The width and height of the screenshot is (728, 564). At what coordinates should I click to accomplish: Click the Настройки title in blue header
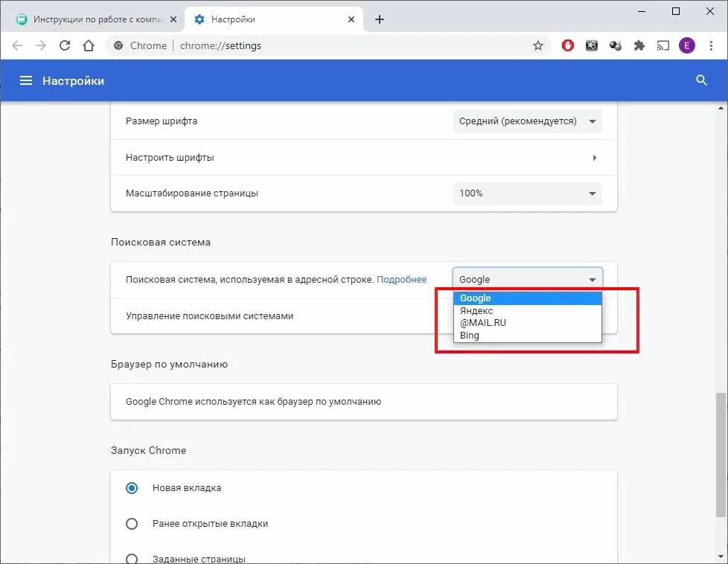(74, 81)
